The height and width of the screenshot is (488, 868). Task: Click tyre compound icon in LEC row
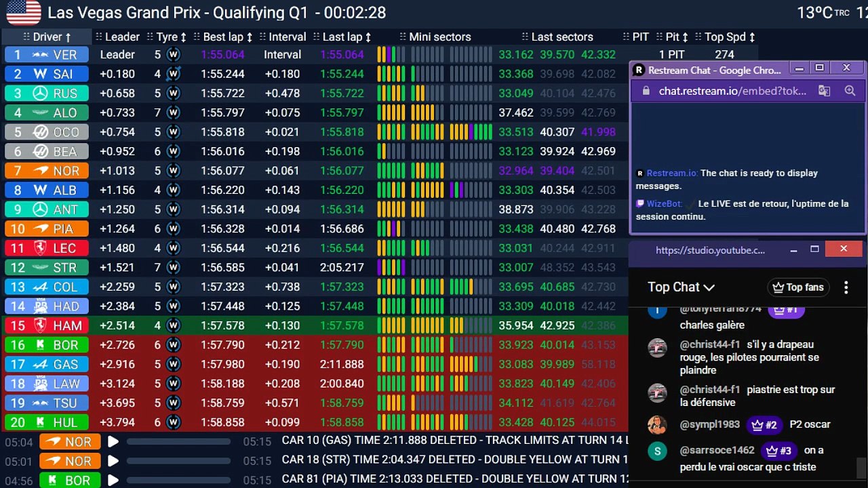pos(174,248)
